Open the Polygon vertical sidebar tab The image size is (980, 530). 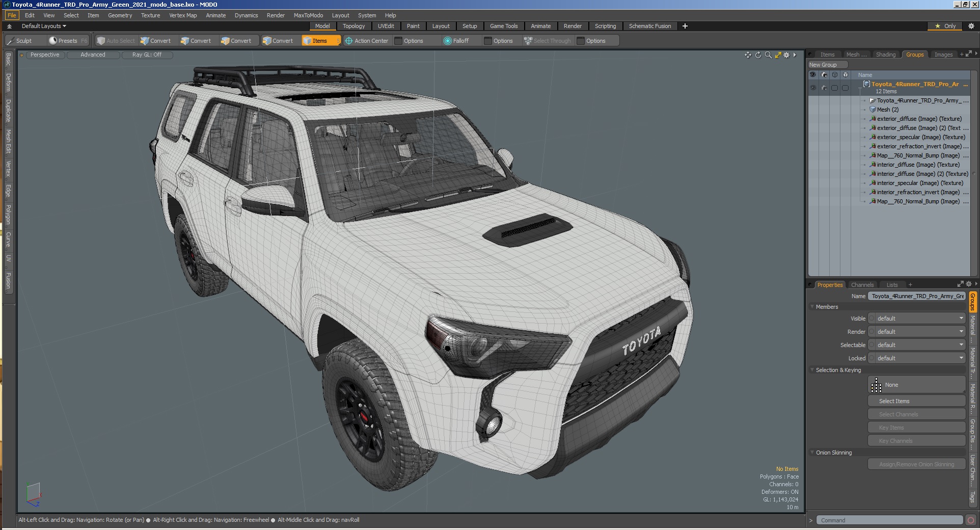[x=8, y=214]
